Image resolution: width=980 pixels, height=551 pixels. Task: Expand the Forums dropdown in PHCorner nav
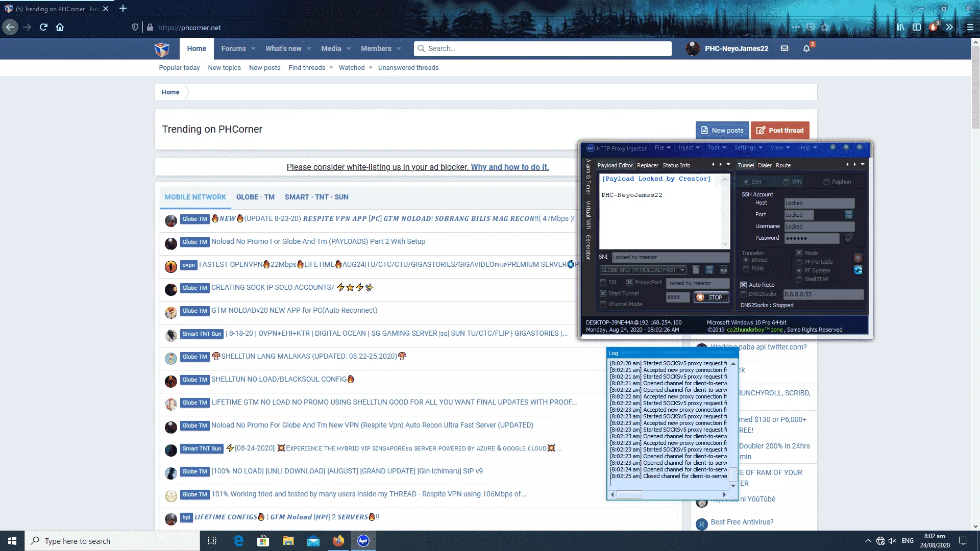click(x=254, y=49)
